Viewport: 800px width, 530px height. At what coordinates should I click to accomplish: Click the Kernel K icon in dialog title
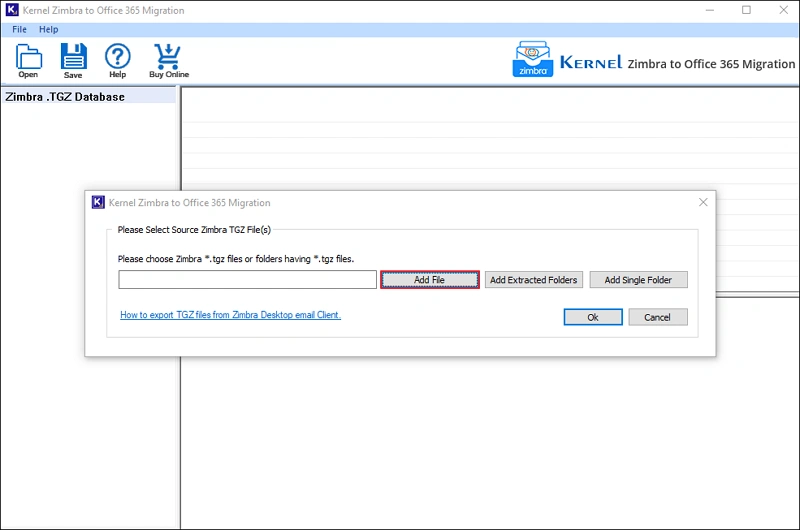[x=98, y=203]
